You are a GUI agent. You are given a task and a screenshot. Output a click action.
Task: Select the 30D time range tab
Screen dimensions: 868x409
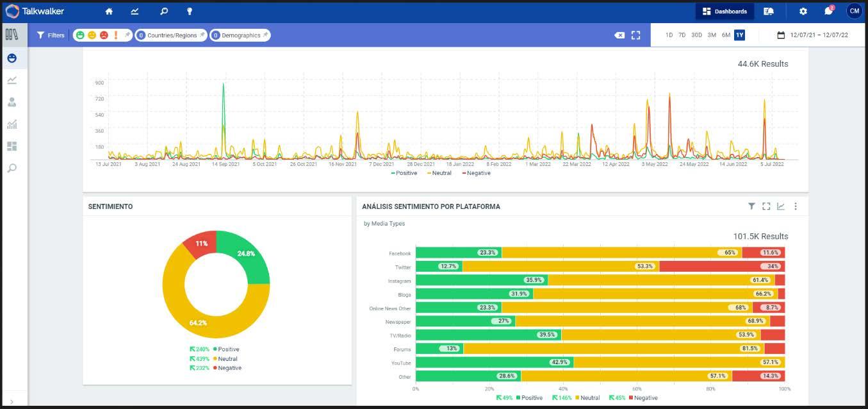tap(696, 35)
